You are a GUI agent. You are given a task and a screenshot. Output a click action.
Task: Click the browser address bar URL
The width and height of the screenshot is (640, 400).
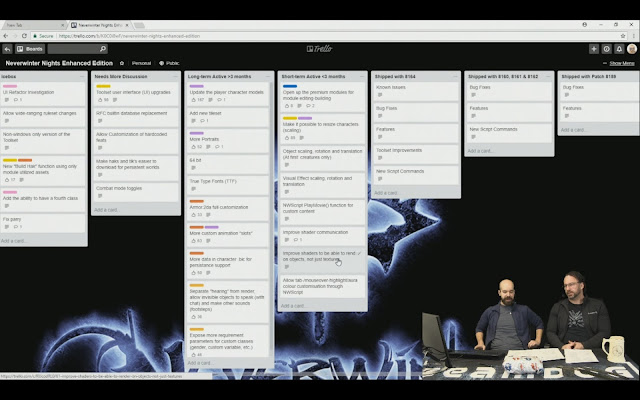[x=129, y=36]
